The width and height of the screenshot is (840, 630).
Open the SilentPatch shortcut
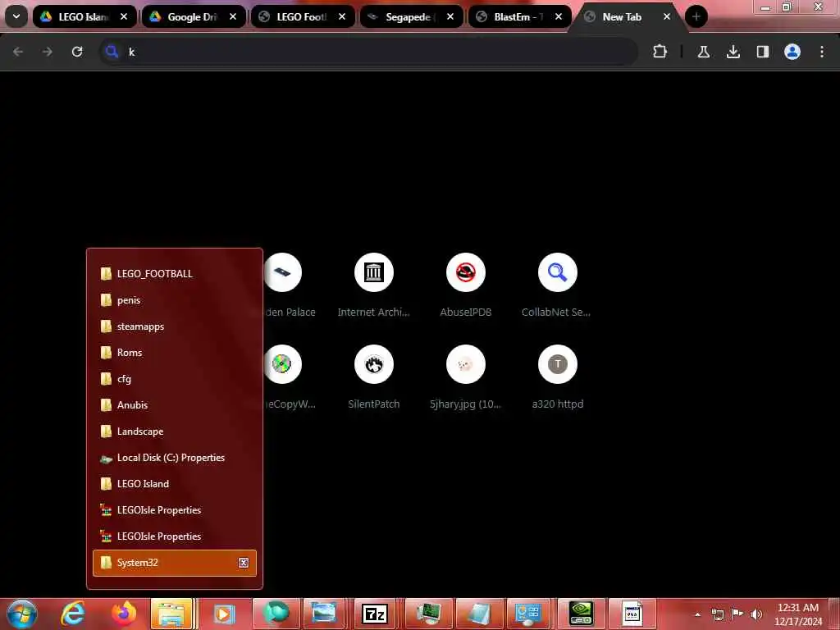374,378
